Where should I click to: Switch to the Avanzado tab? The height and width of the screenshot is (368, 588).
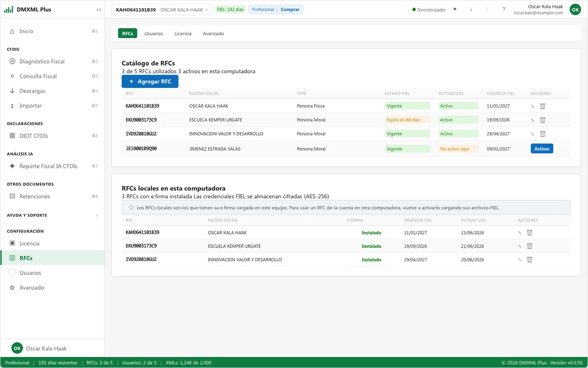coord(214,34)
